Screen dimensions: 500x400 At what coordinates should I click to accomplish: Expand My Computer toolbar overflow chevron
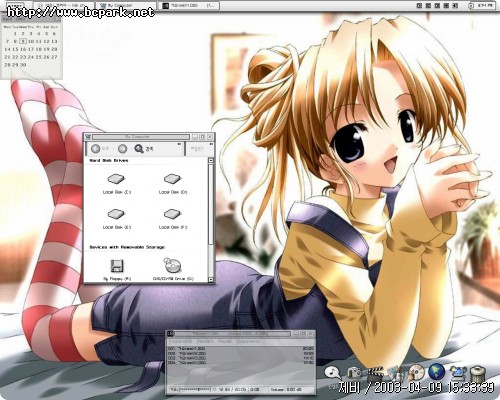[179, 144]
